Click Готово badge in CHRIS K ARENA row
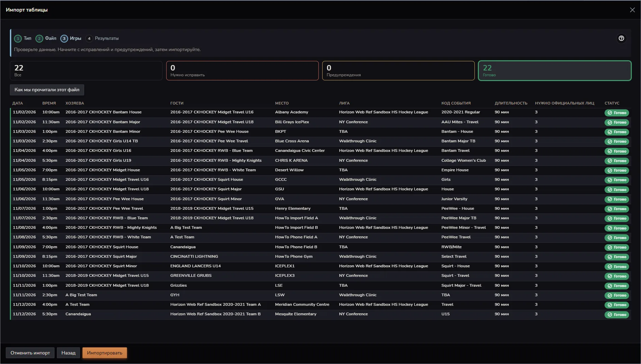This screenshot has height=364, width=641. tap(616, 161)
